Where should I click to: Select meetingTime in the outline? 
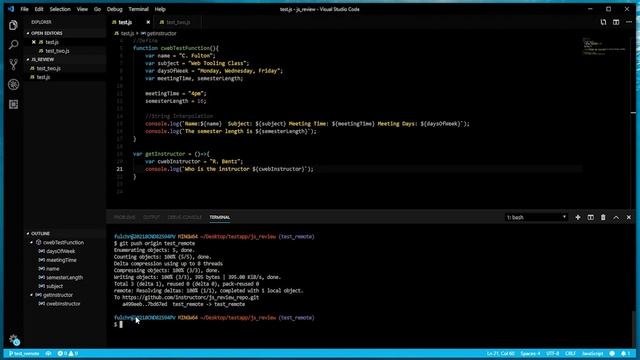click(x=61, y=260)
